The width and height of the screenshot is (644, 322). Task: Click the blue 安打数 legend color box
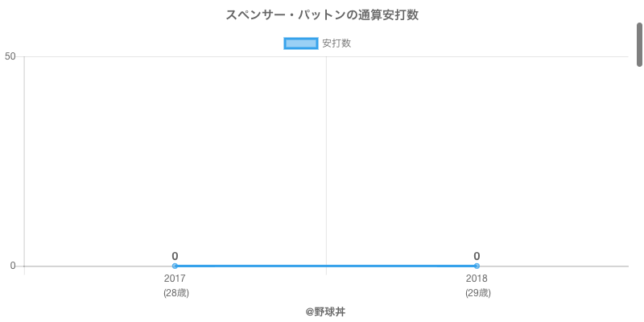[300, 43]
